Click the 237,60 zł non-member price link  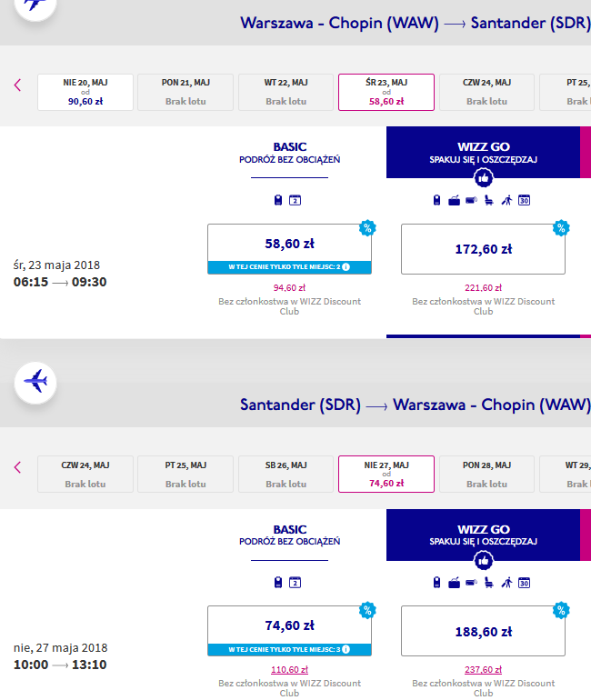pos(483,670)
